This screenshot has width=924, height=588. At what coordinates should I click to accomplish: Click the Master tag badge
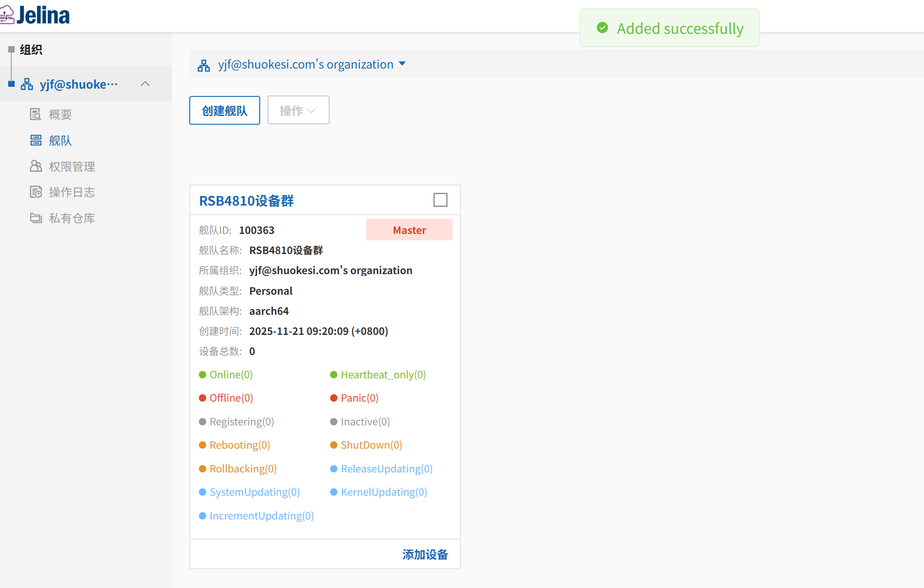[409, 230]
